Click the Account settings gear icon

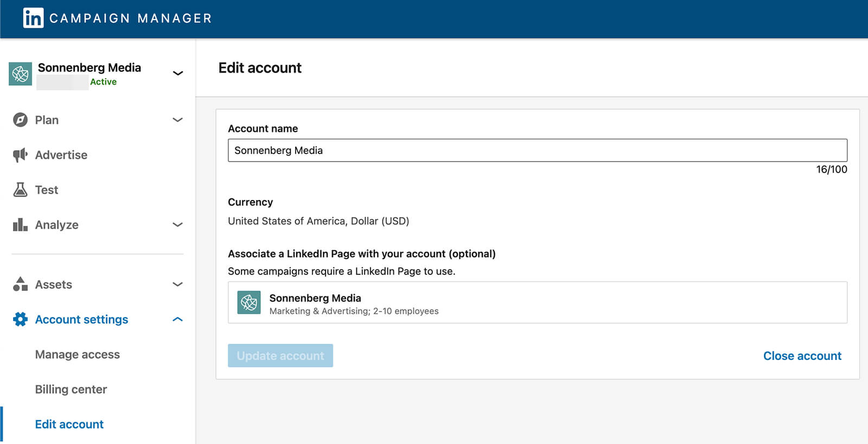[20, 319]
